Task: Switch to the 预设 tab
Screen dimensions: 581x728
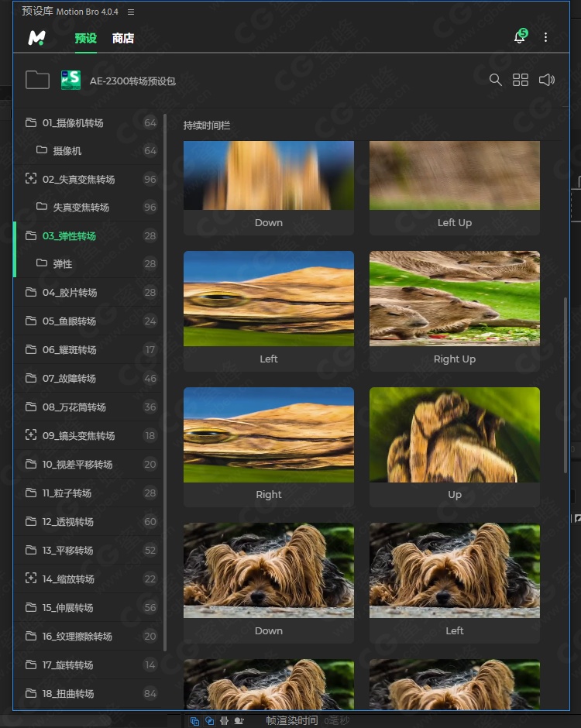Action: point(85,38)
